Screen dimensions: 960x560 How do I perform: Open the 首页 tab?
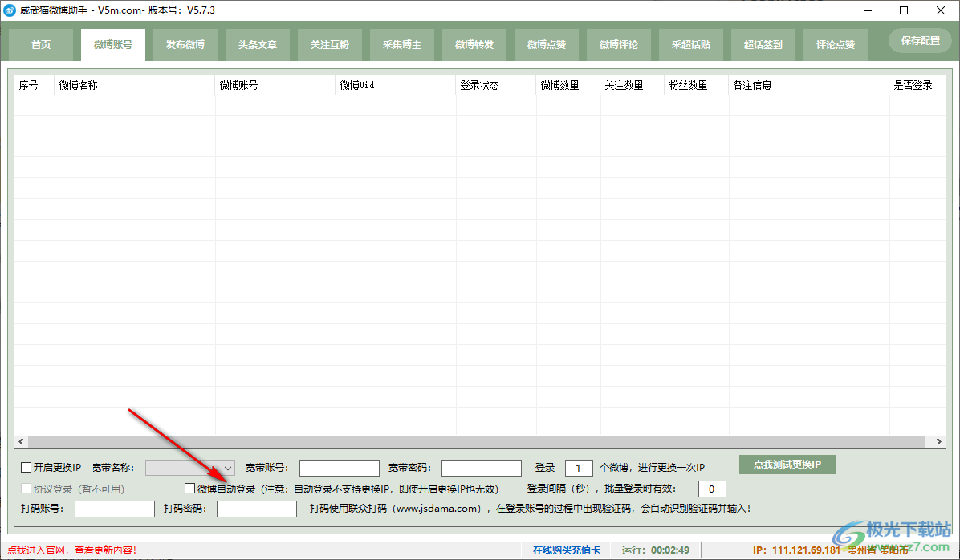(x=41, y=45)
